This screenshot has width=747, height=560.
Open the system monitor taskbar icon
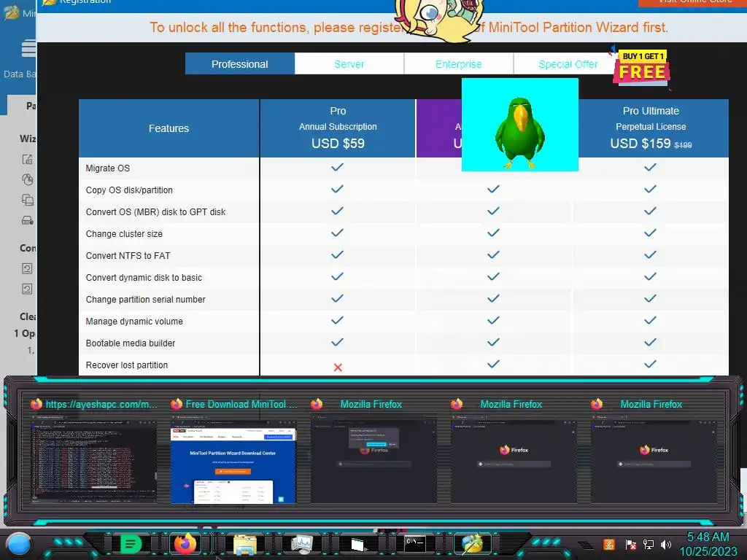tap(302, 544)
